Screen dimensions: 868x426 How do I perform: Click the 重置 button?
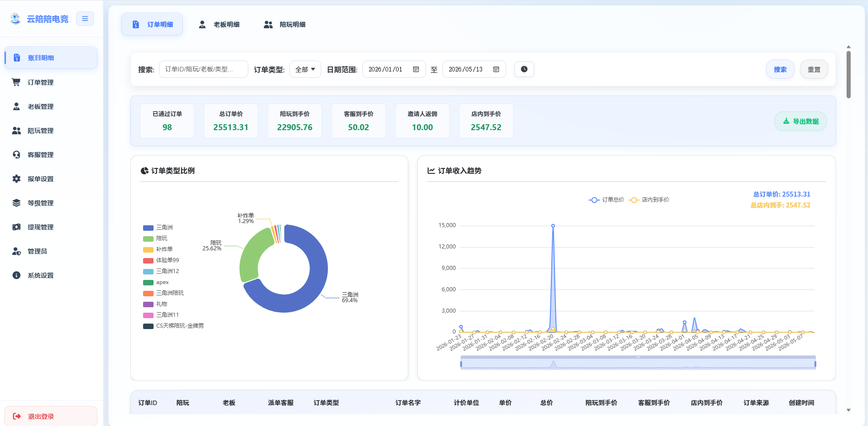814,69
